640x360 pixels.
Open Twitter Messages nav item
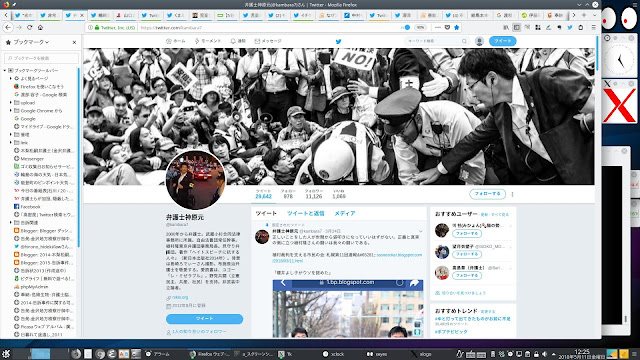(x=268, y=41)
